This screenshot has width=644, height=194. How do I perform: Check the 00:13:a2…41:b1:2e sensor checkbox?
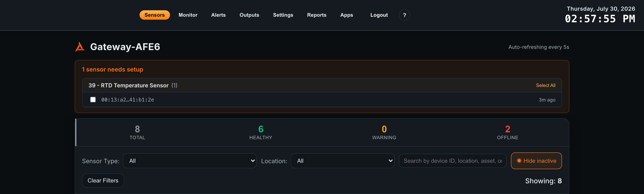tap(93, 100)
